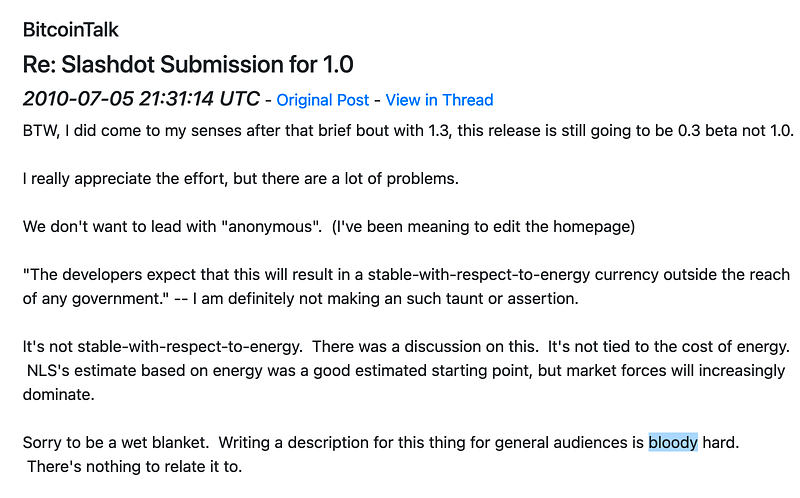Click the highlighted word 'bloody'

[x=673, y=442]
